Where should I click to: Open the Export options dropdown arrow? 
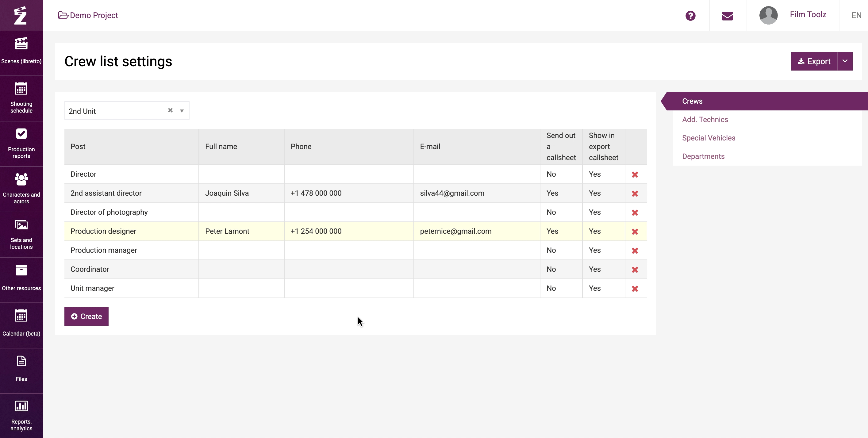pyautogui.click(x=845, y=61)
